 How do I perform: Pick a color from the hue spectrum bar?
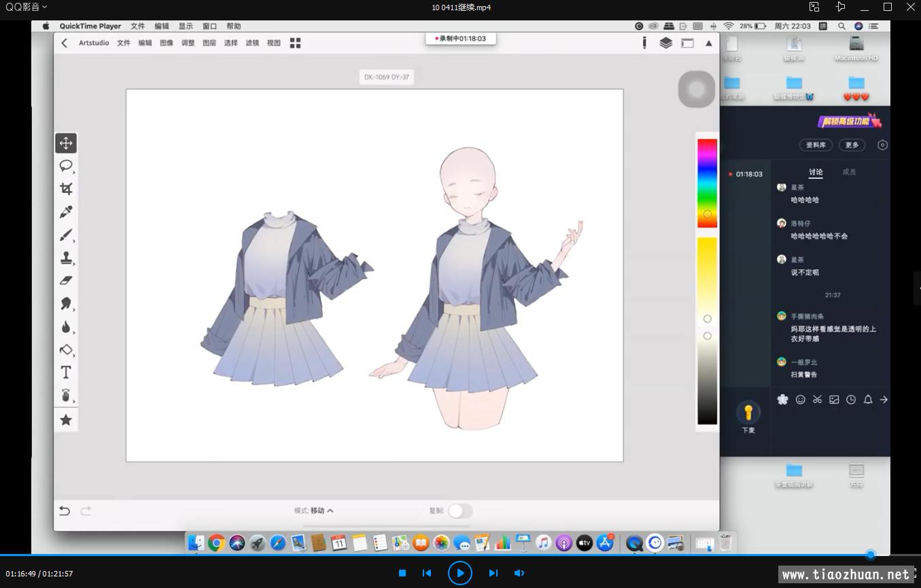coord(707,182)
